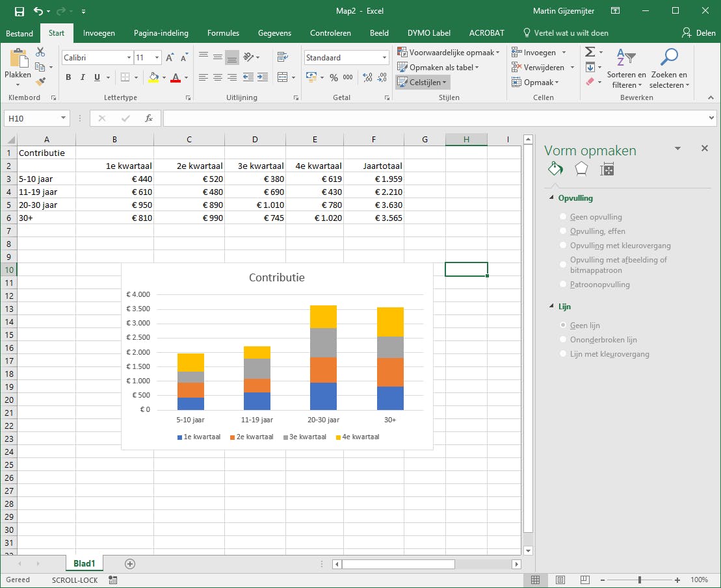Add a new sheet with the plus icon
721x588 pixels.
point(130,564)
